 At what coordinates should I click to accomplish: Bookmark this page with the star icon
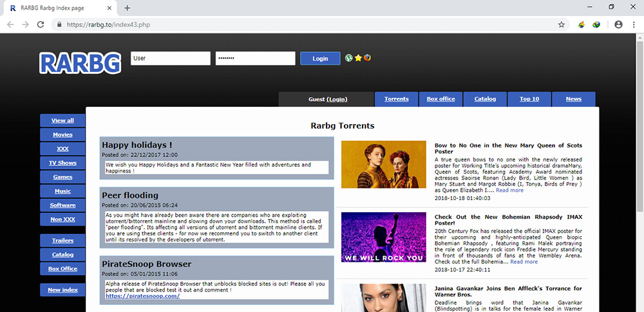pyautogui.click(x=562, y=24)
